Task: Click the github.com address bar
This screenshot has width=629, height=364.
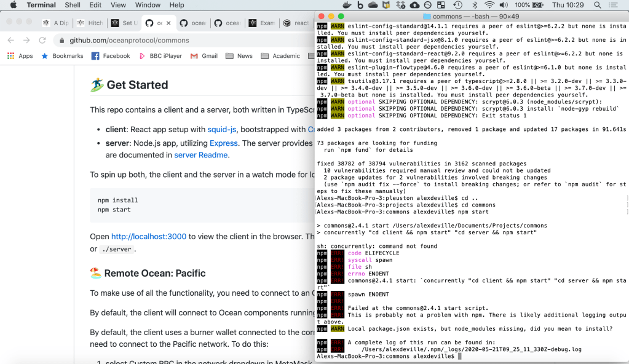Action: point(184,41)
